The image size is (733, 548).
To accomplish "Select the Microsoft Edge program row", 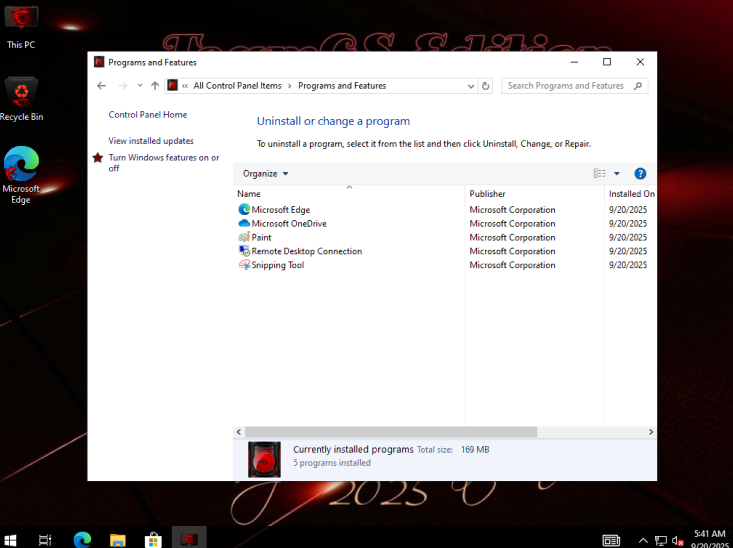I will [445, 209].
